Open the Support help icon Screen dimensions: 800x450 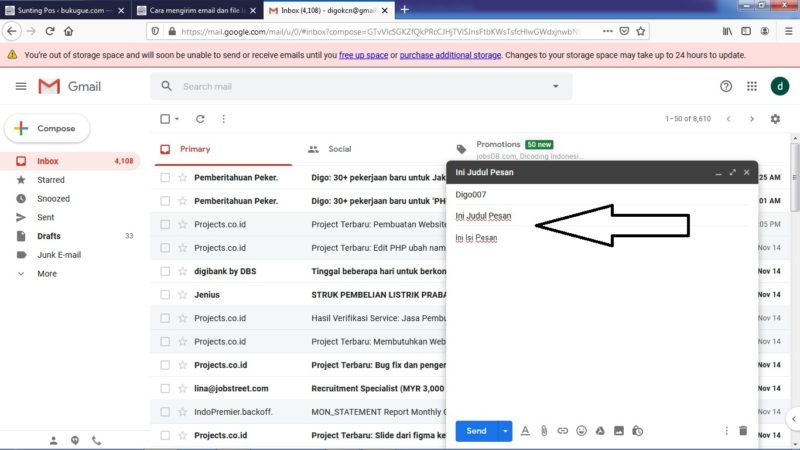point(726,86)
